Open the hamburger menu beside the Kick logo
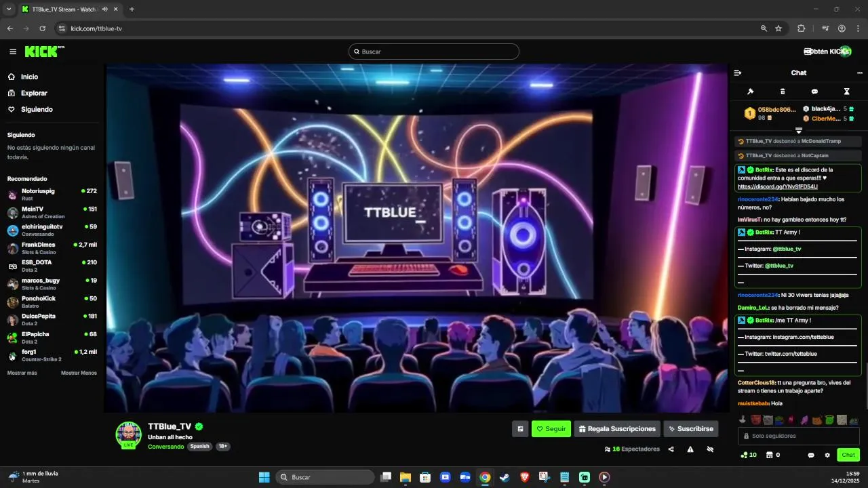Screen dimensions: 868x488 (13, 52)
